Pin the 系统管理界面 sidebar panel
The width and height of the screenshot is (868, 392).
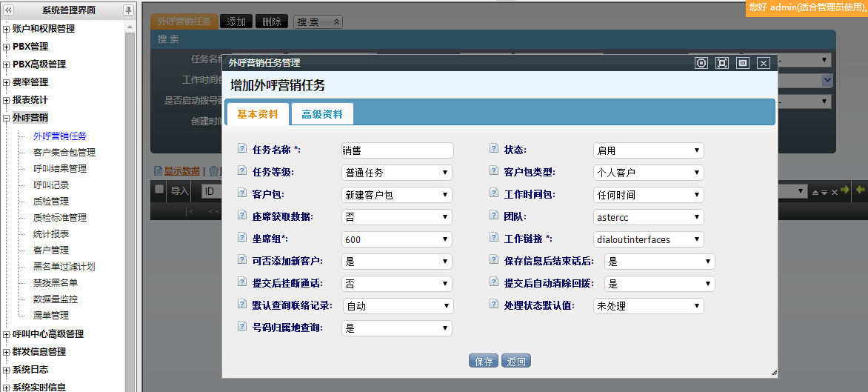(x=128, y=10)
